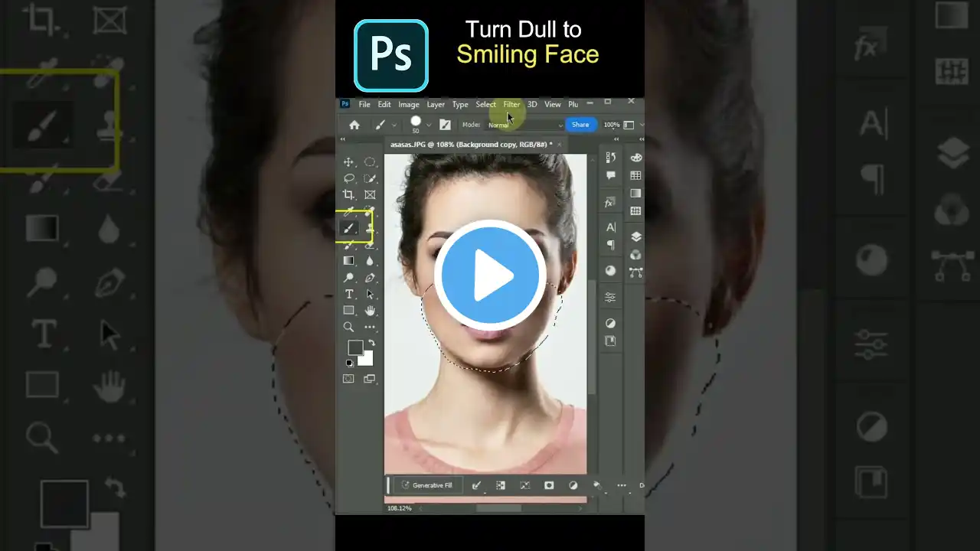Click the Generative Fill button
This screenshot has height=551, width=980.
(x=428, y=485)
